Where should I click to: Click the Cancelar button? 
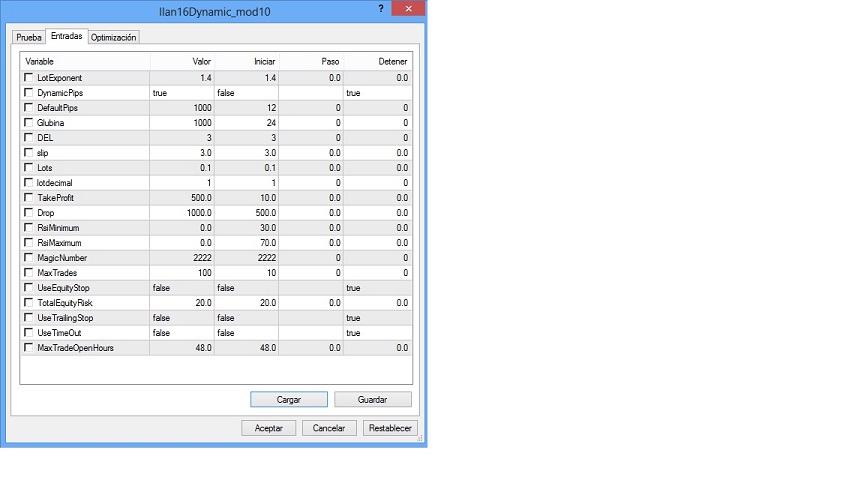click(x=329, y=428)
